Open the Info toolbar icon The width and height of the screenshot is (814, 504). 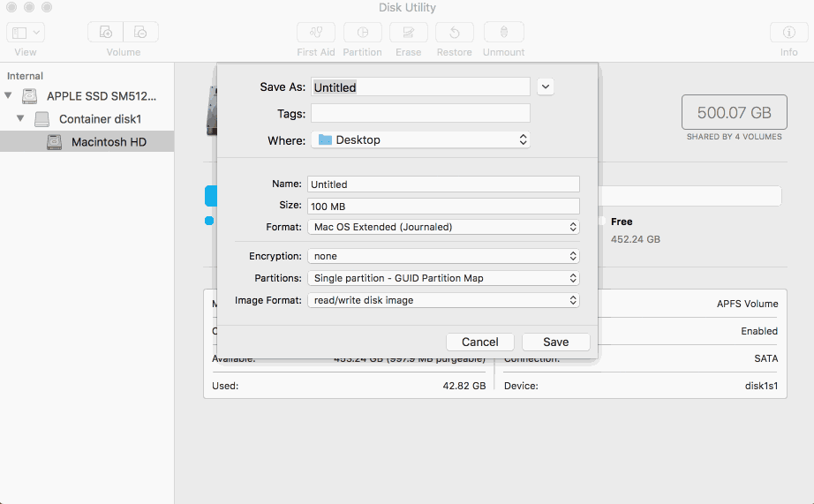click(788, 32)
